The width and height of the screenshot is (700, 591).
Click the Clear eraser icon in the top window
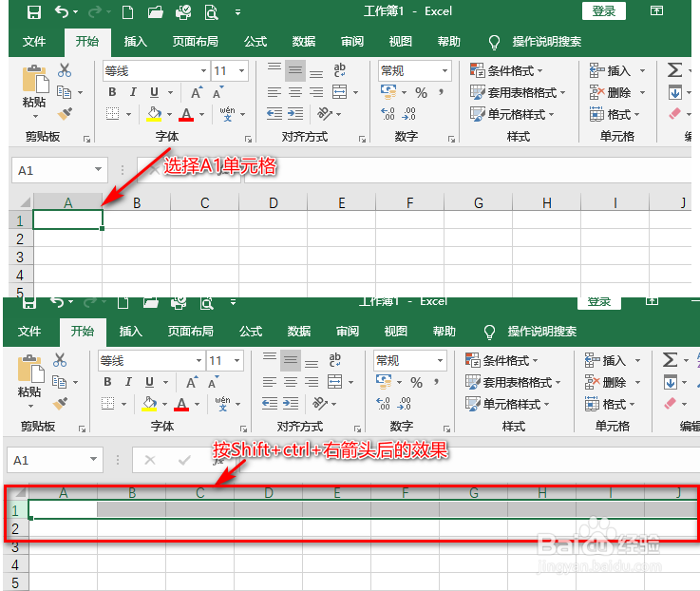[x=674, y=114]
